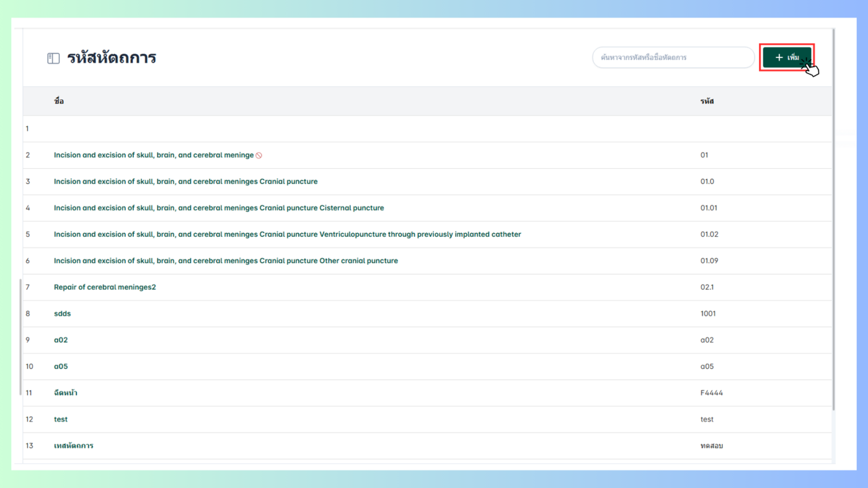Select the a02 procedure entry

point(61,340)
